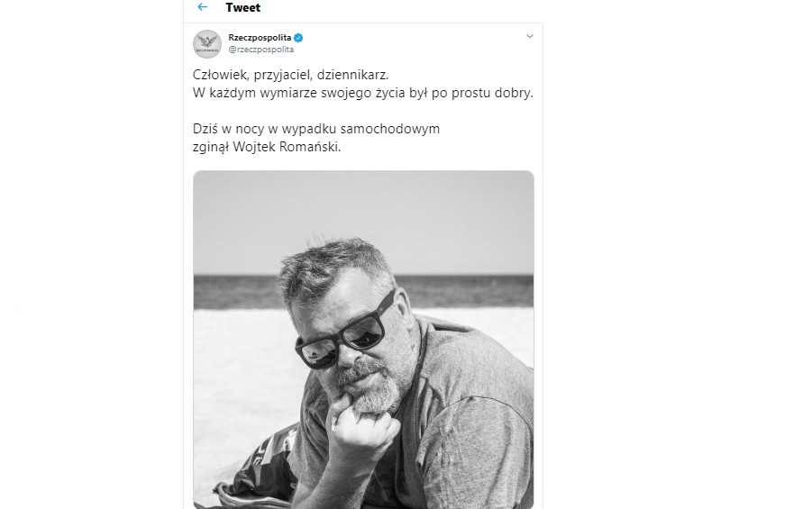Image resolution: width=812 pixels, height=509 pixels.
Task: Click the Tweet header title
Action: click(x=243, y=7)
